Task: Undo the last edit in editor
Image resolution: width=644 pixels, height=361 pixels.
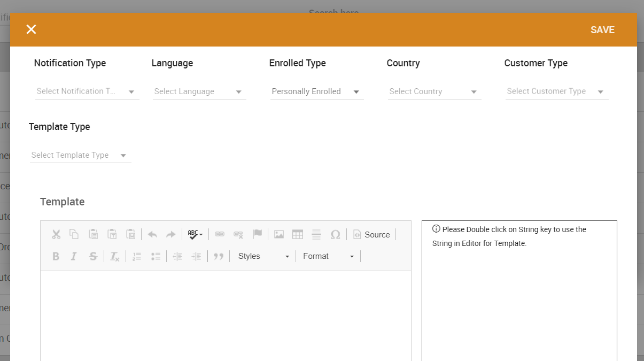Action: click(152, 234)
